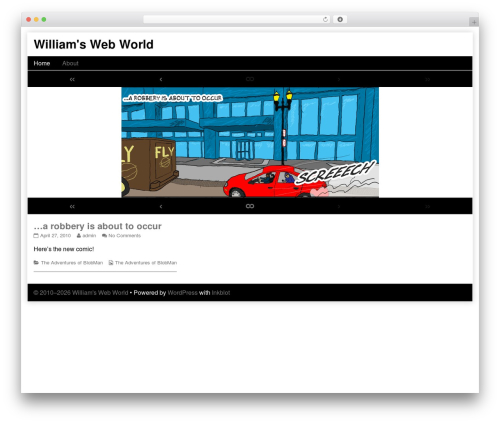Open the No Comments link

coord(125,236)
